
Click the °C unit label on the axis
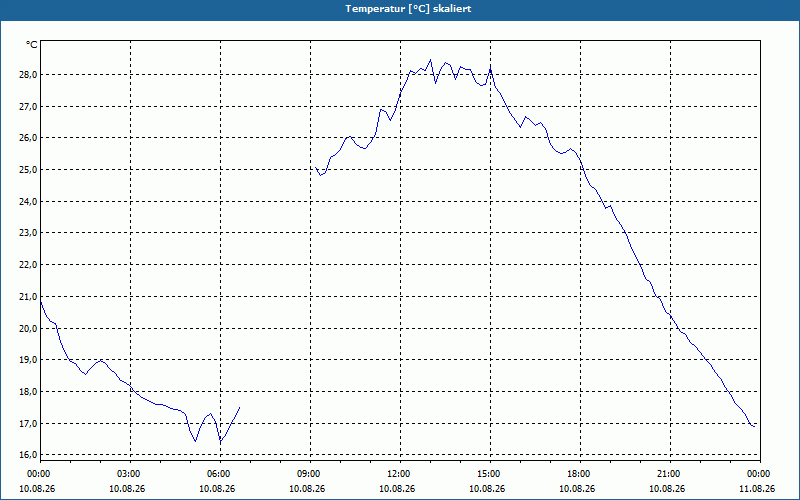tap(32, 45)
